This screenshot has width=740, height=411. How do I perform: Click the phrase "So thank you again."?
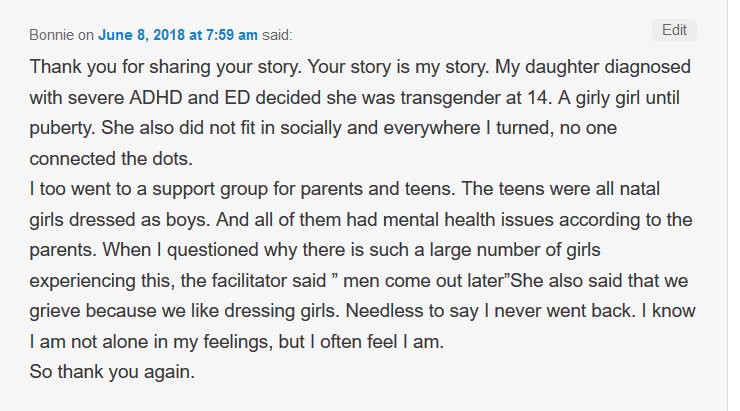click(112, 372)
